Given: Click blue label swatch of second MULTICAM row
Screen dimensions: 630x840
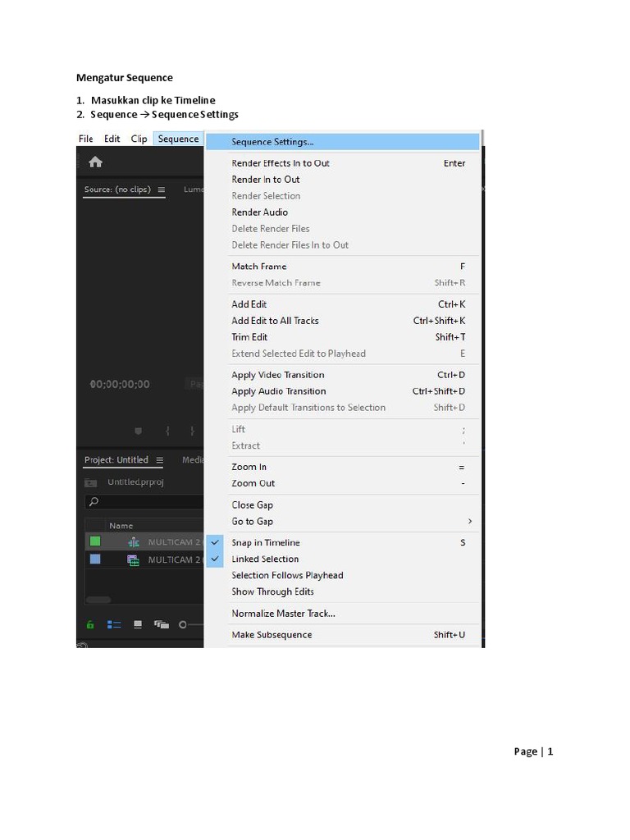Looking at the screenshot, I should 95,559.
